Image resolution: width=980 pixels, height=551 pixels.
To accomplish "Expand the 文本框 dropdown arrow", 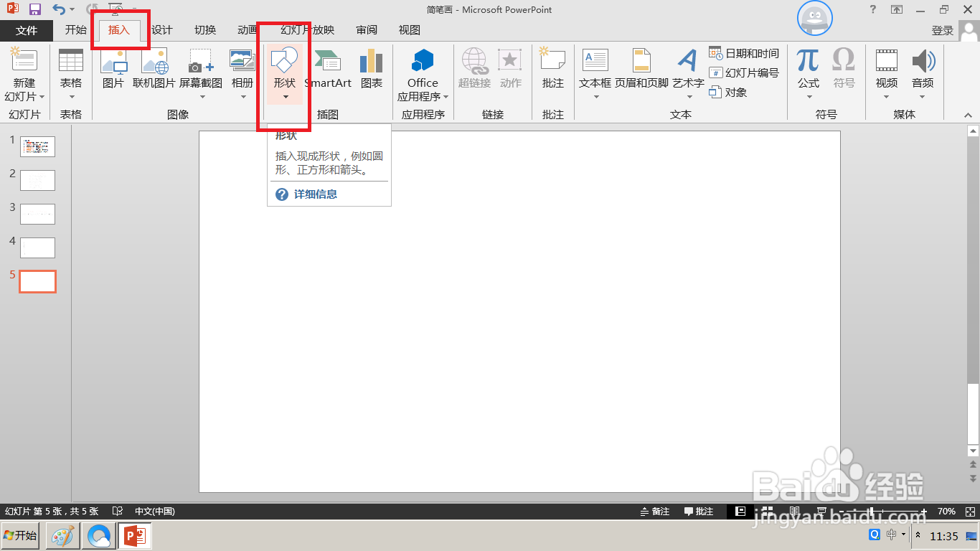I will [595, 97].
